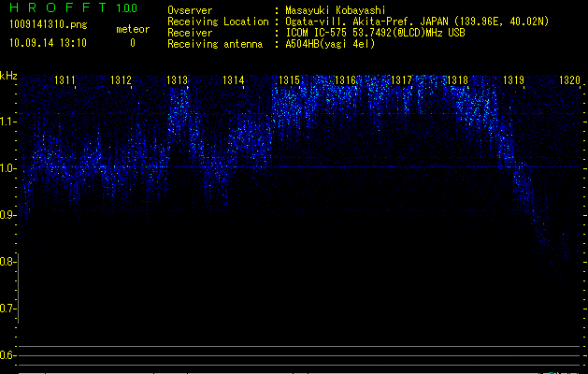Select the file name 1009141310.png
Screen dimensions: 588x374
(49, 25)
